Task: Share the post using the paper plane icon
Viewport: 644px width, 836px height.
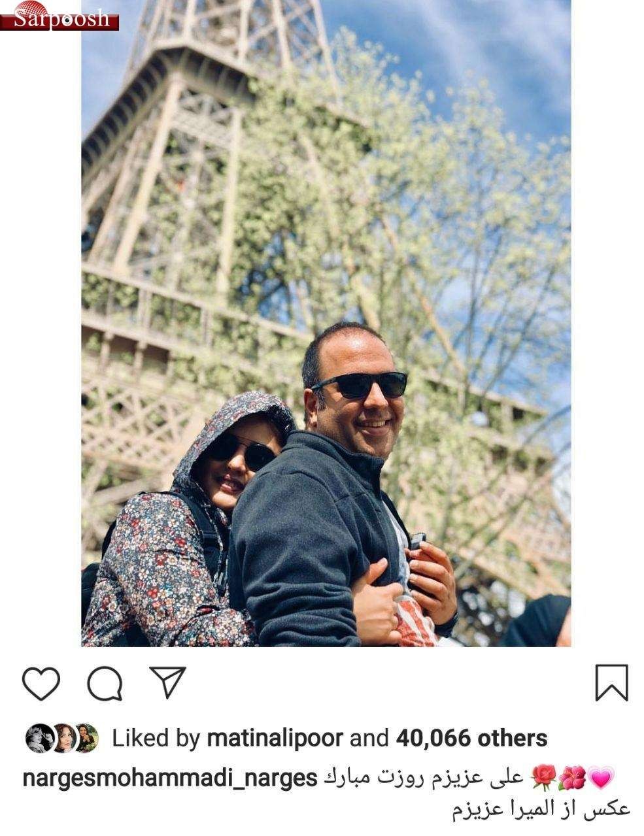Action: click(169, 682)
